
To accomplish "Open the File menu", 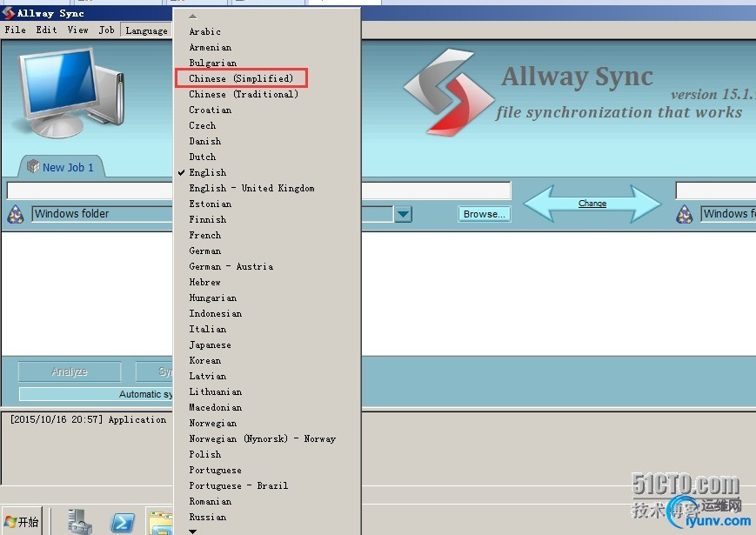I will (x=15, y=30).
